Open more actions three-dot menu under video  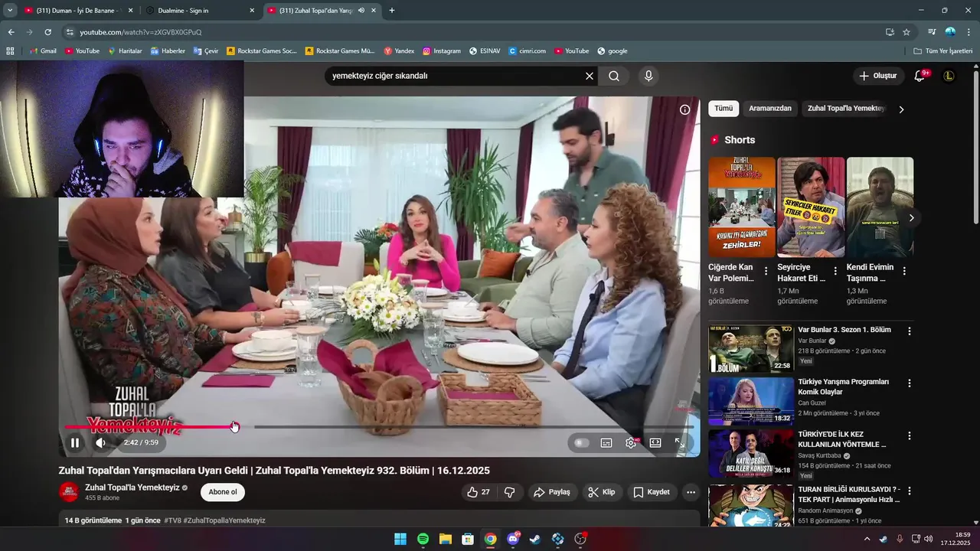[x=691, y=492]
